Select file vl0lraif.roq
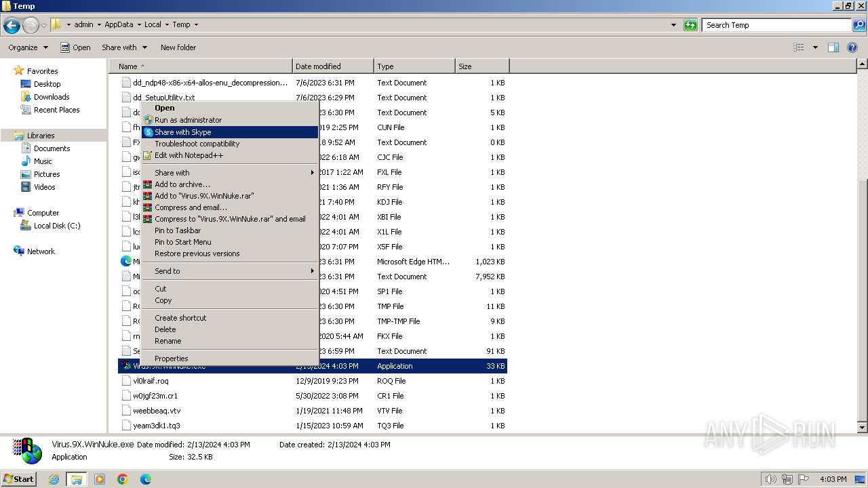Image resolution: width=868 pixels, height=488 pixels. coord(151,381)
